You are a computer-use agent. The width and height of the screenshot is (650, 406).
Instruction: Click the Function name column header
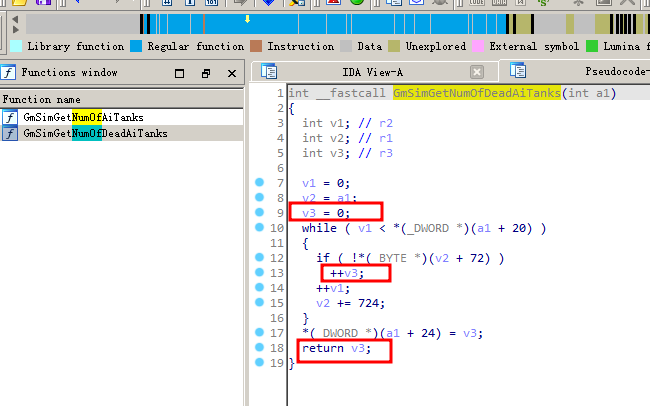121,100
